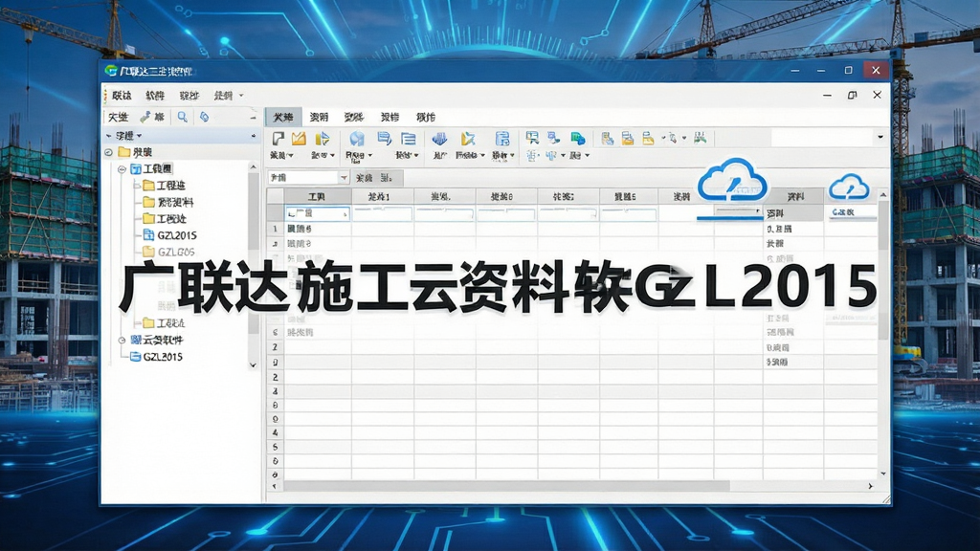The width and height of the screenshot is (980, 551).
Task: Click the first column header in the grid
Action: click(x=316, y=197)
